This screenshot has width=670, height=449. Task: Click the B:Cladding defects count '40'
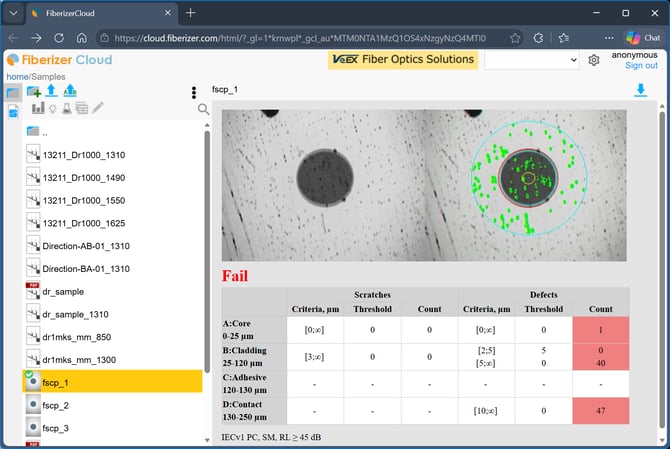pos(600,363)
